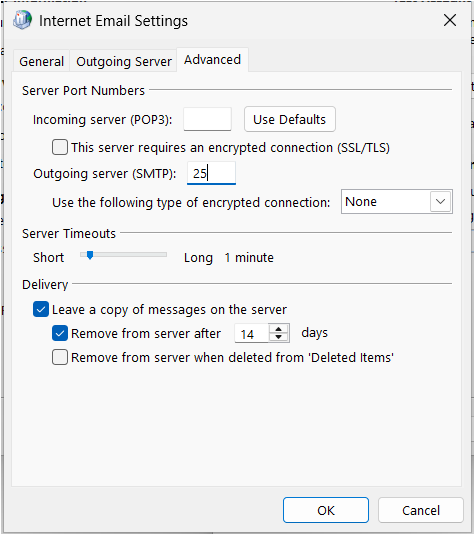Uncheck Leave a copy of messages on server
Screen dimensions: 474x534
41,309
